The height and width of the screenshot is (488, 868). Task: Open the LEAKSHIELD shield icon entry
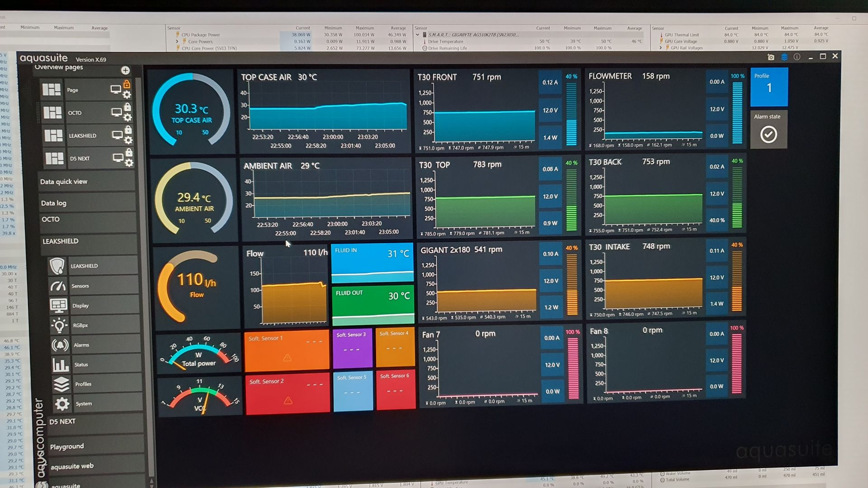point(57,266)
